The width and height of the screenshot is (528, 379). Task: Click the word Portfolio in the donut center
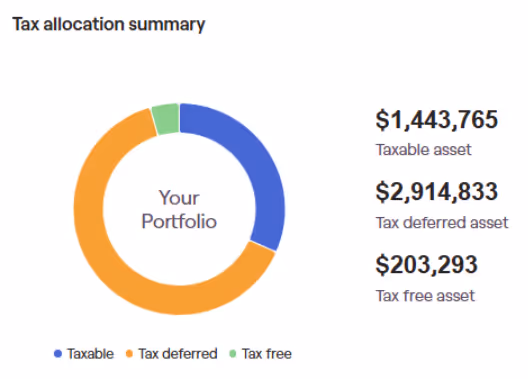(x=179, y=221)
